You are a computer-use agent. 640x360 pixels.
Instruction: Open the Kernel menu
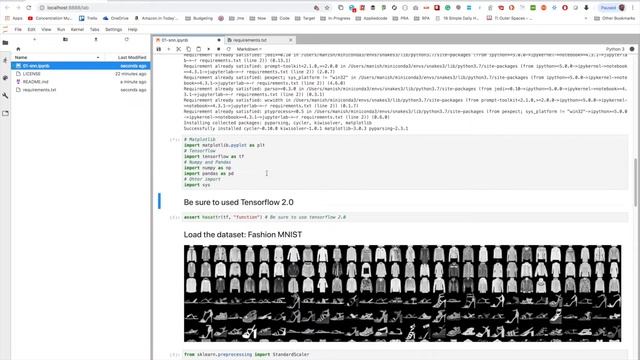coord(77,29)
